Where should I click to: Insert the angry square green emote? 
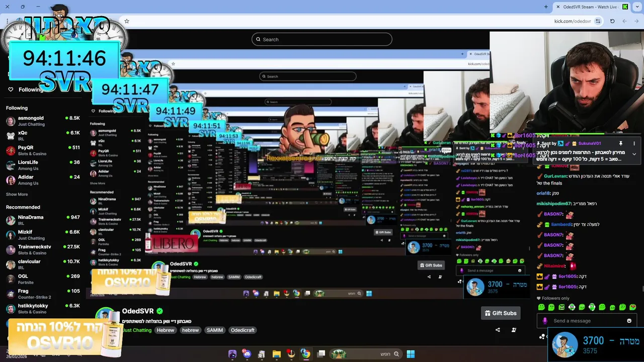click(x=561, y=307)
